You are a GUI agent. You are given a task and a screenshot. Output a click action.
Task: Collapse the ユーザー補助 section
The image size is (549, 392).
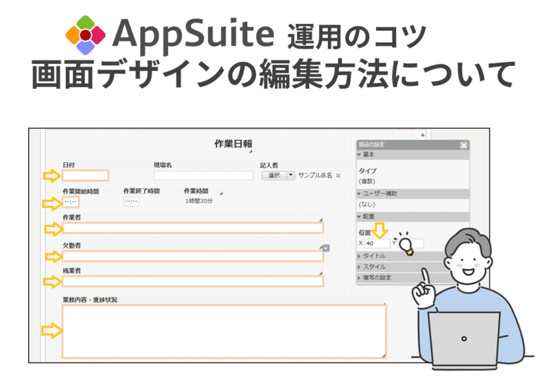click(413, 194)
